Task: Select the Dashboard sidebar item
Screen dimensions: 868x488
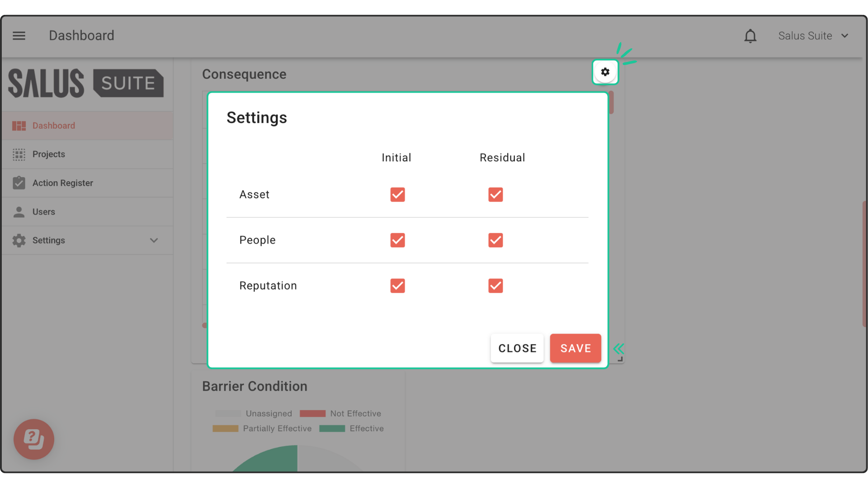Action: coord(53,126)
